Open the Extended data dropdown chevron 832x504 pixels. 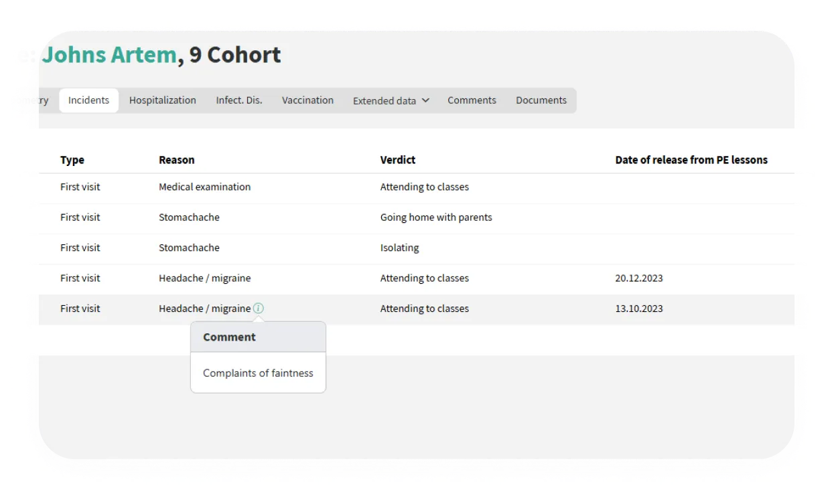425,100
